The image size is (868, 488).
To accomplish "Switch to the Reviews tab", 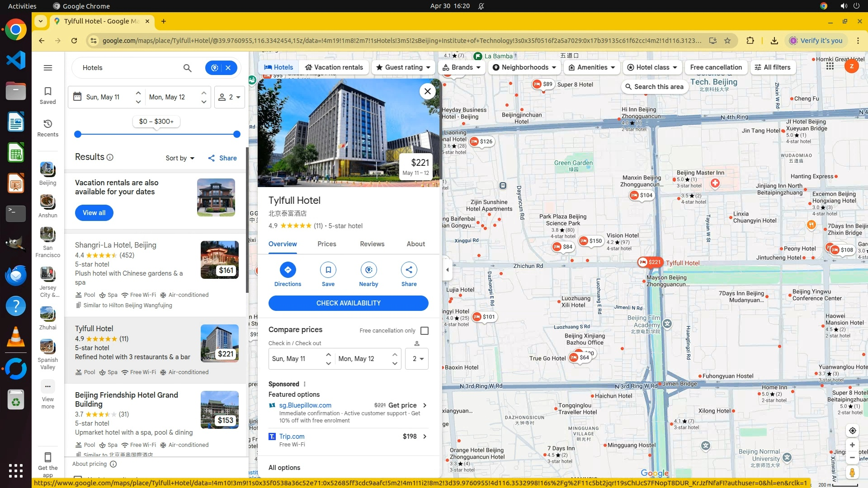I will (x=372, y=244).
